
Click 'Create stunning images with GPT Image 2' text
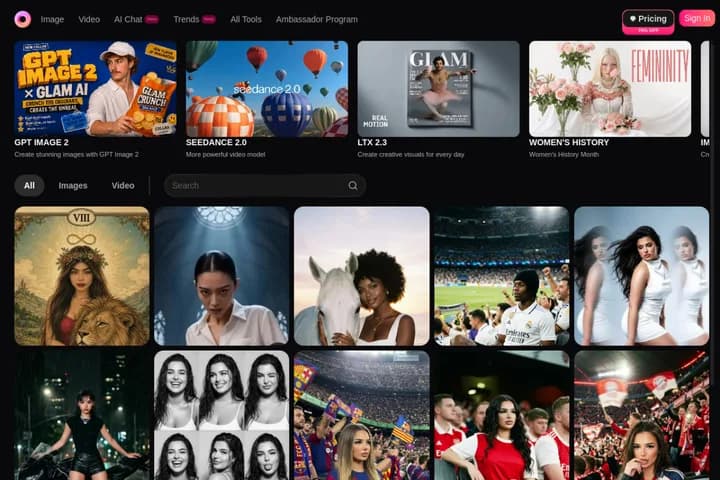point(76,154)
